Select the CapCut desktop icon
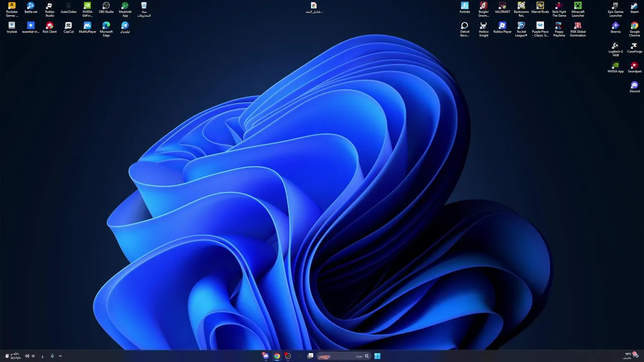 (68, 28)
